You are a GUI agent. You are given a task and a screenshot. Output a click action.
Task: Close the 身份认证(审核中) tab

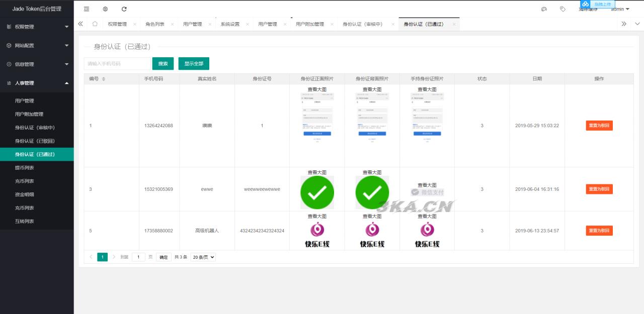pos(393,24)
